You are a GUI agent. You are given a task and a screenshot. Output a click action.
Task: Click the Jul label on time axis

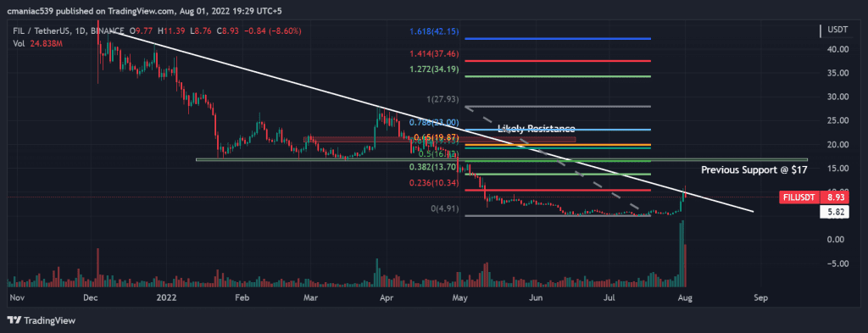tap(609, 297)
